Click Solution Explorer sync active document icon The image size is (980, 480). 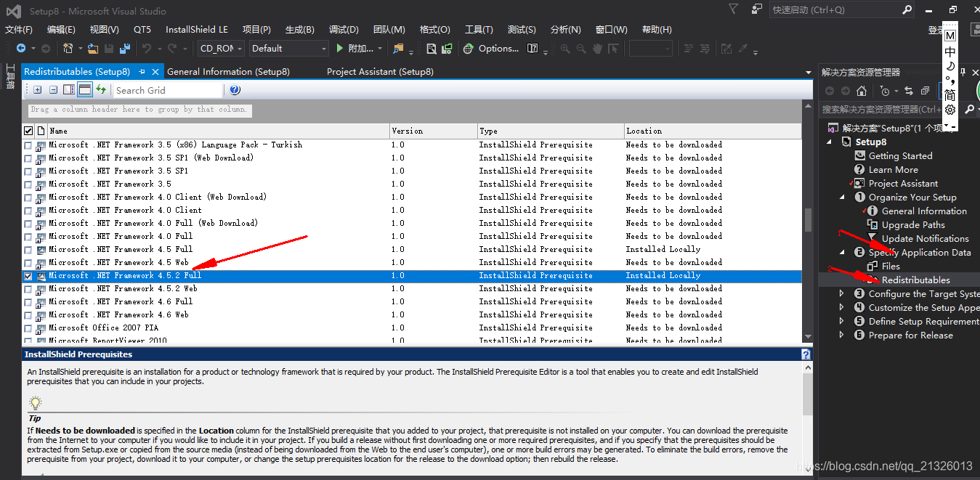[908, 91]
